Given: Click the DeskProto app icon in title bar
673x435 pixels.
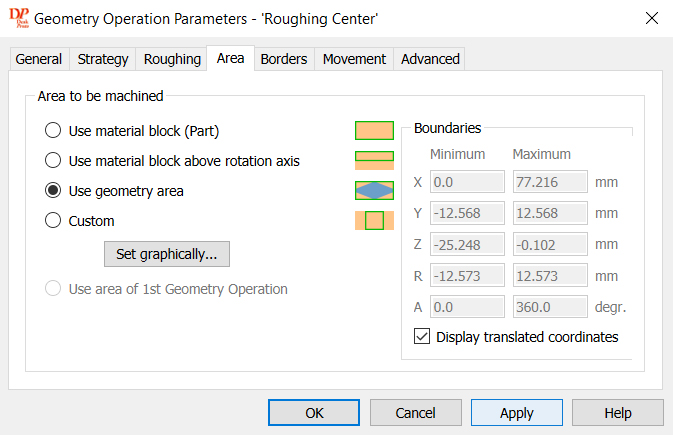Looking at the screenshot, I should tap(19, 18).
